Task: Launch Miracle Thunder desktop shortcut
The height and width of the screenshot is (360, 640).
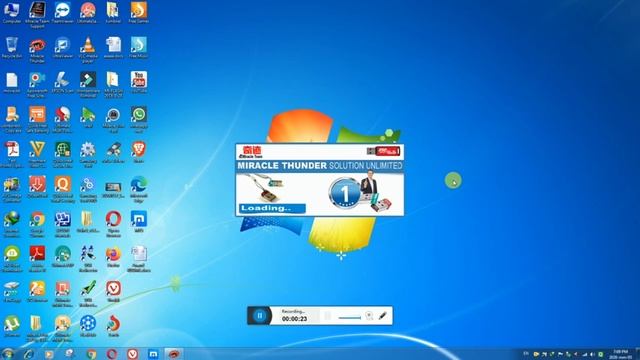Action: 37,50
